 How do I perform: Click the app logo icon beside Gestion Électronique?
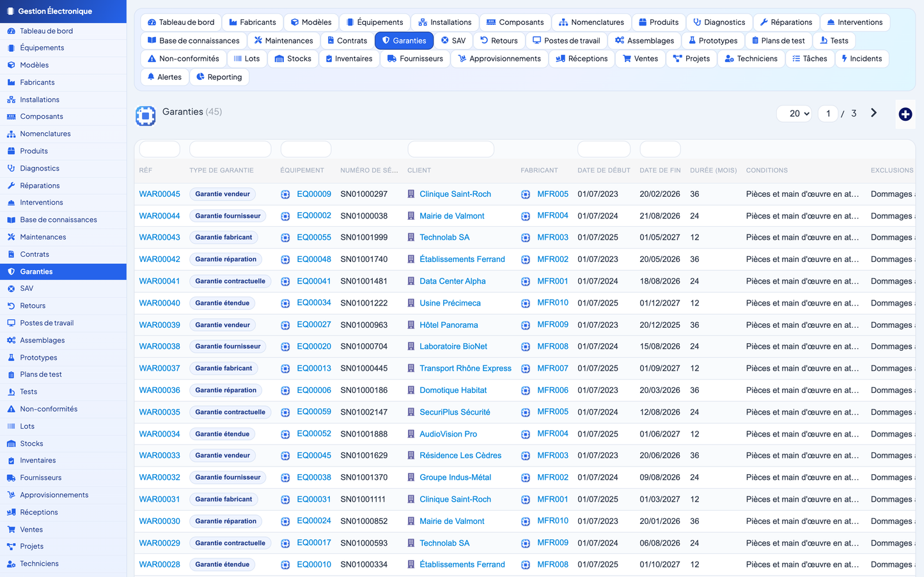pyautogui.click(x=10, y=11)
